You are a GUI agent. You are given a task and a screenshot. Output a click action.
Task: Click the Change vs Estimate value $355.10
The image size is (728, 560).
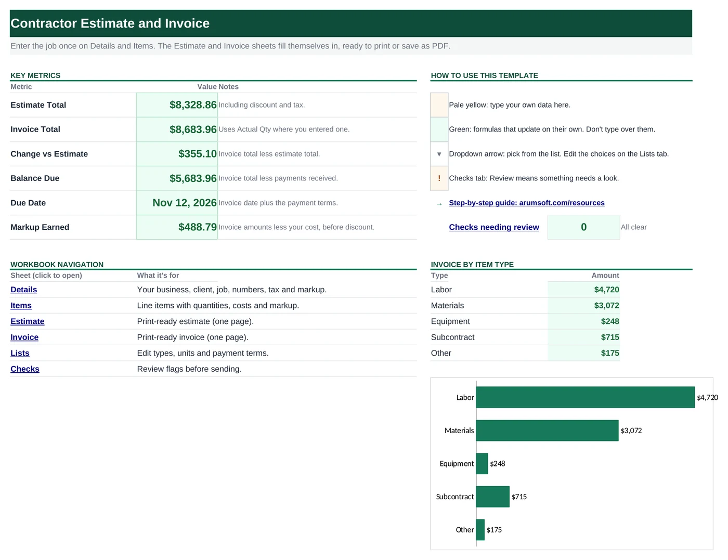[x=177, y=154]
